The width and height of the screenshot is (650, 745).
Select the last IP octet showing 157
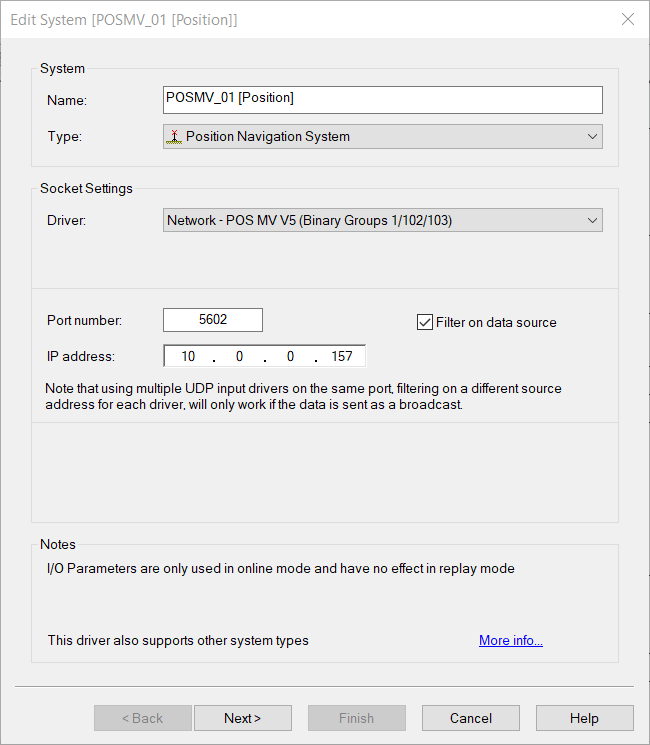tap(340, 356)
